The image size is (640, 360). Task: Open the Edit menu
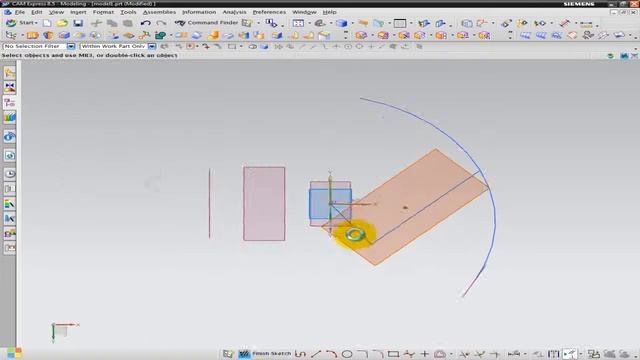pyautogui.click(x=36, y=12)
